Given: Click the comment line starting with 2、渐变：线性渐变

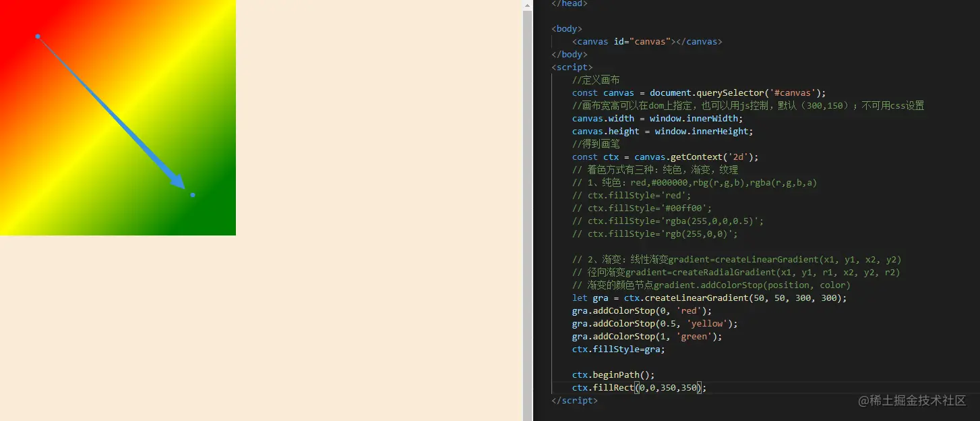Looking at the screenshot, I should (737, 260).
